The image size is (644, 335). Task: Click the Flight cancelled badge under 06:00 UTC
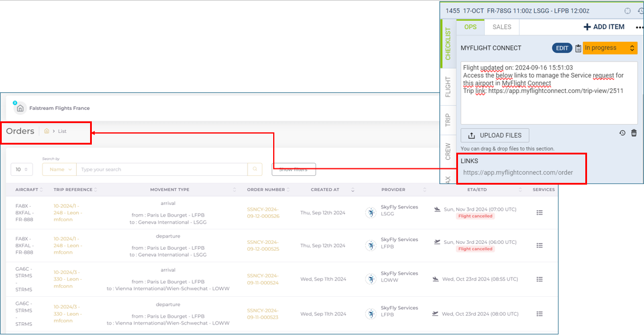point(475,249)
